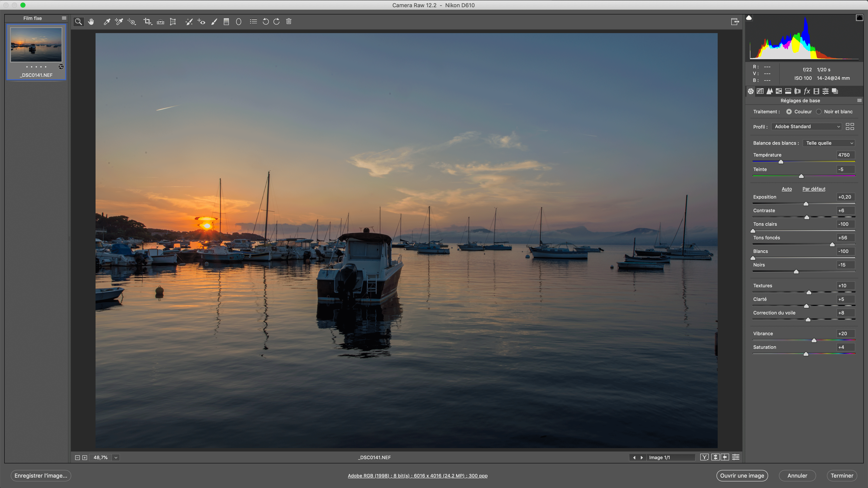Toggle highlight clipping warning in histogram

pyautogui.click(x=860, y=18)
